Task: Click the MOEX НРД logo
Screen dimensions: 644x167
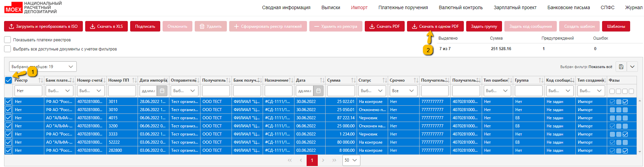Action: pyautogui.click(x=33, y=7)
